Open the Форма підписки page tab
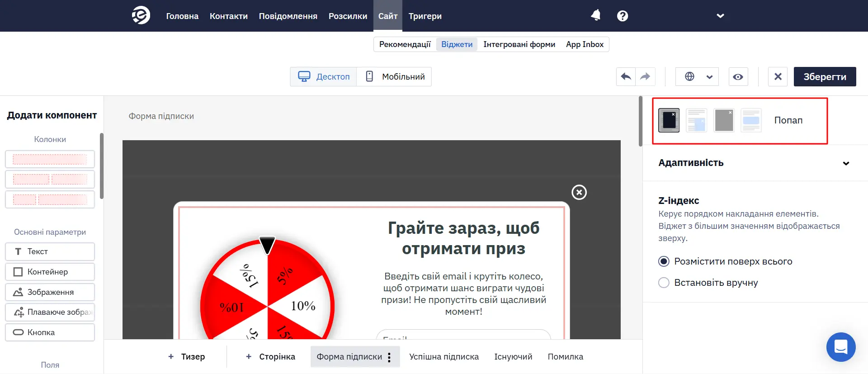The image size is (868, 374). pyautogui.click(x=349, y=357)
